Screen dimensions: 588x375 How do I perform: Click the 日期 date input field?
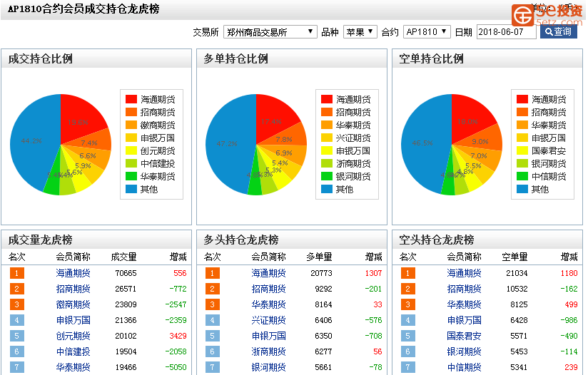pyautogui.click(x=506, y=32)
